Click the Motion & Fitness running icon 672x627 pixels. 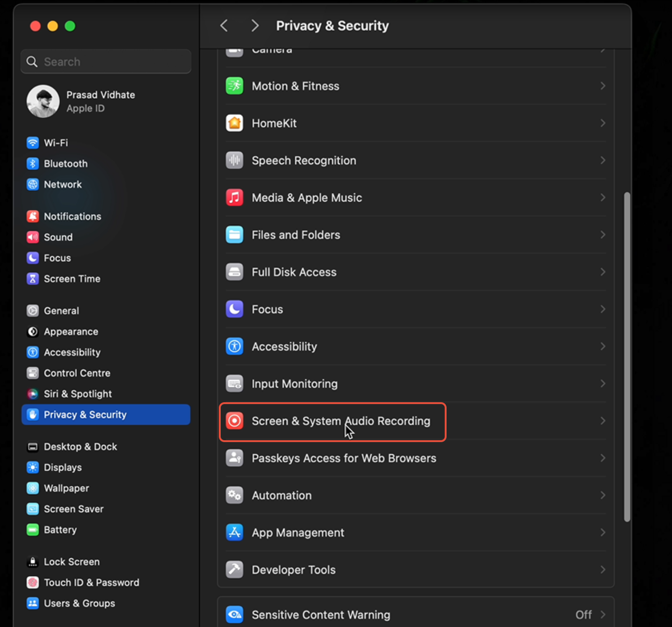[x=234, y=86]
